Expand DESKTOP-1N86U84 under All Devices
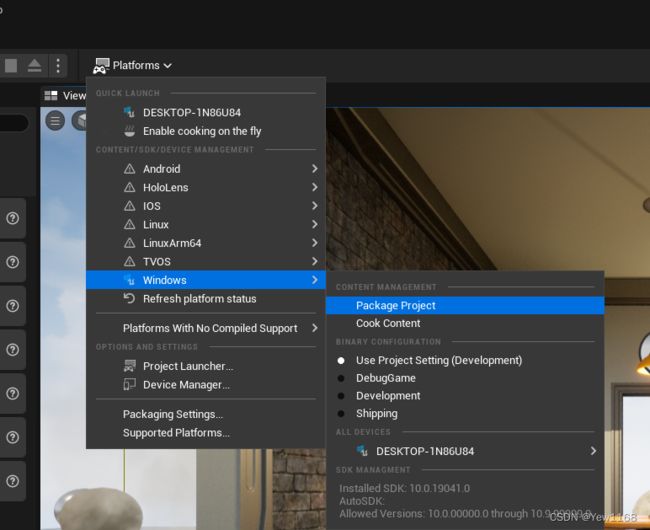Image resolution: width=650 pixels, height=530 pixels. tap(593, 451)
